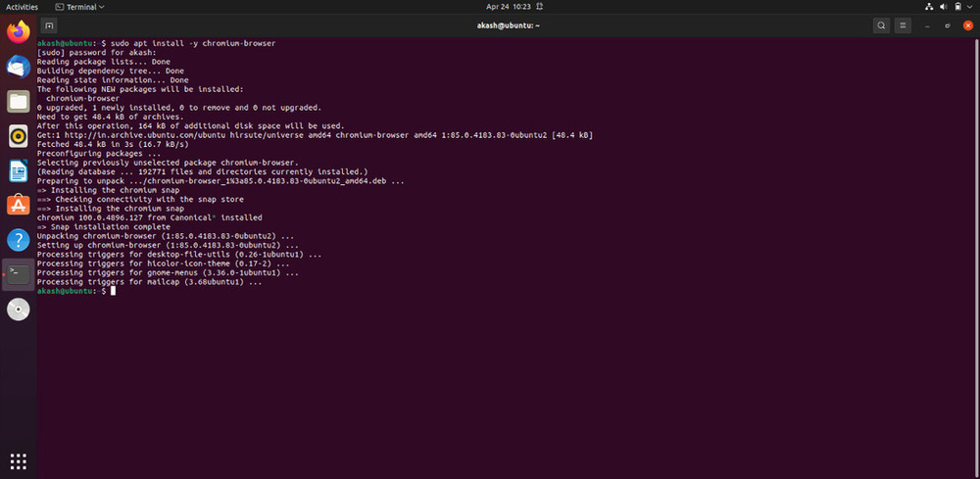Click 'Processing triggers for gnome-menus' line
The image size is (980, 479).
[168, 273]
